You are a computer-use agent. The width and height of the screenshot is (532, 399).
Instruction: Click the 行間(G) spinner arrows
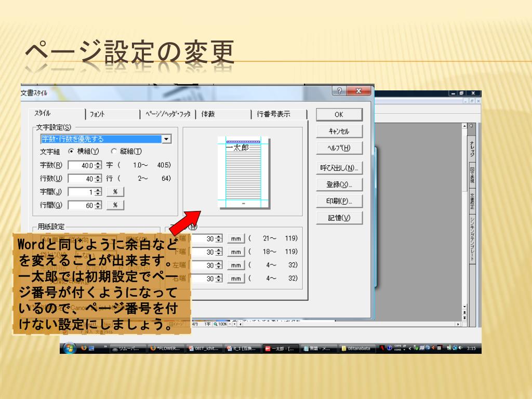(x=98, y=205)
